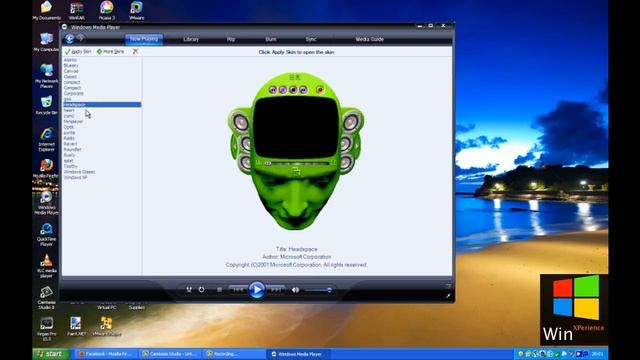Select Revert skin in list

[70, 144]
